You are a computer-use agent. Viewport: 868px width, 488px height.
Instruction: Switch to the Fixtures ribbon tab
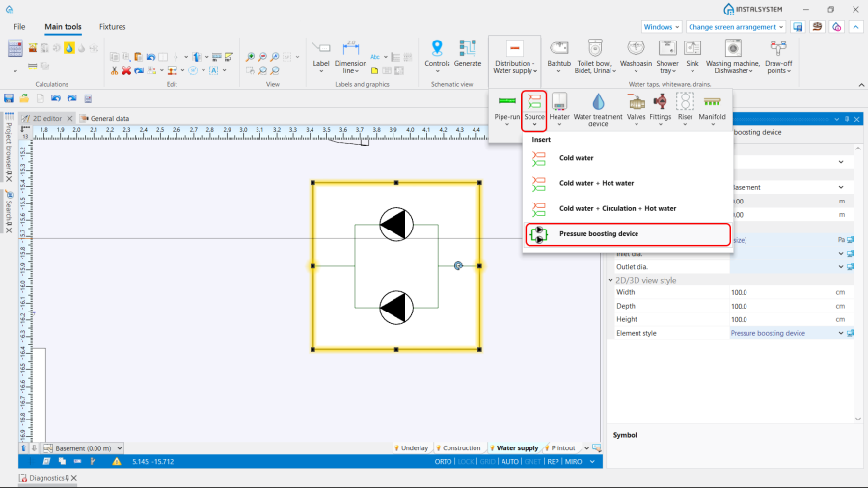coord(112,27)
